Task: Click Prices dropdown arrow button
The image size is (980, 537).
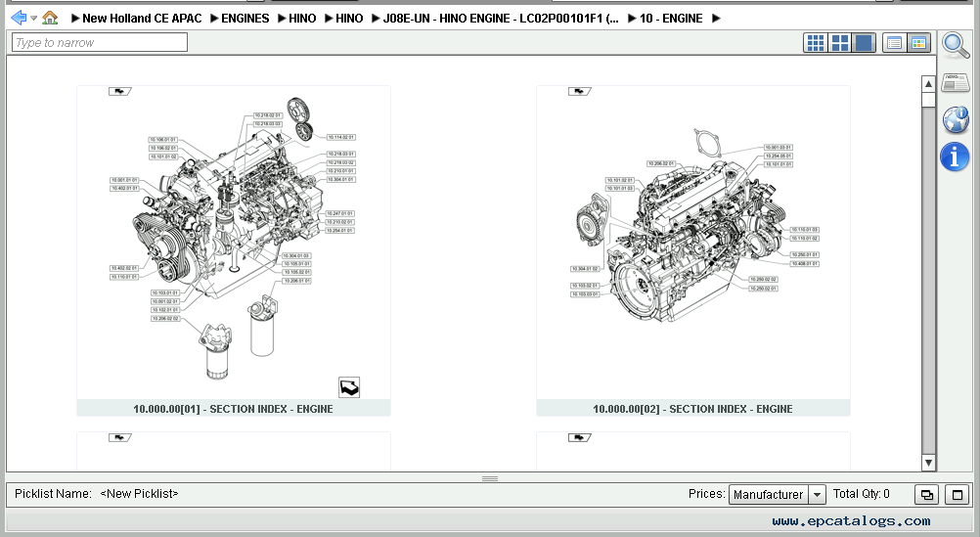Action: (x=817, y=495)
